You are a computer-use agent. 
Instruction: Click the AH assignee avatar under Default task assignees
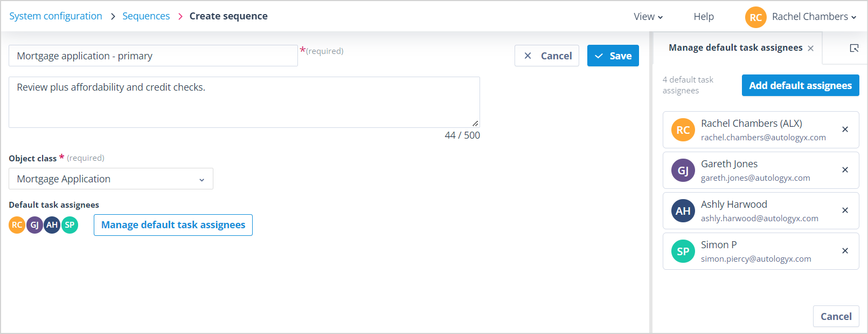pyautogui.click(x=52, y=225)
